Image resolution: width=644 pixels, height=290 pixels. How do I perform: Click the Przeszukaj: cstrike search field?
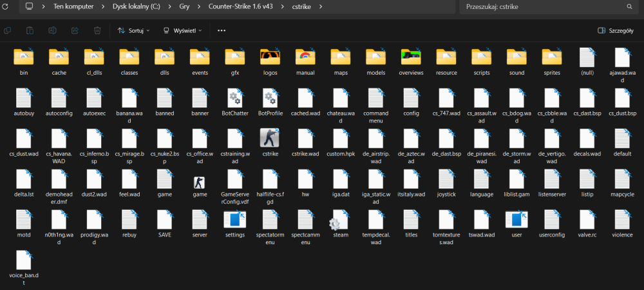547,6
